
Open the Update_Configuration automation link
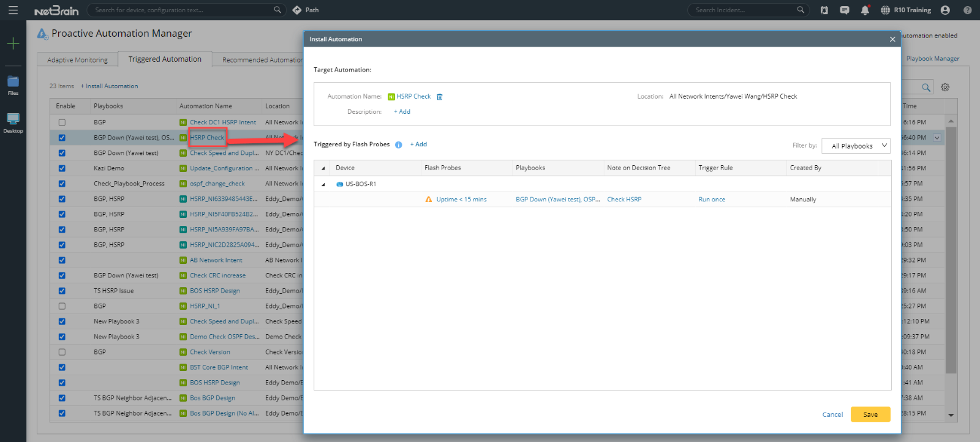tap(224, 168)
